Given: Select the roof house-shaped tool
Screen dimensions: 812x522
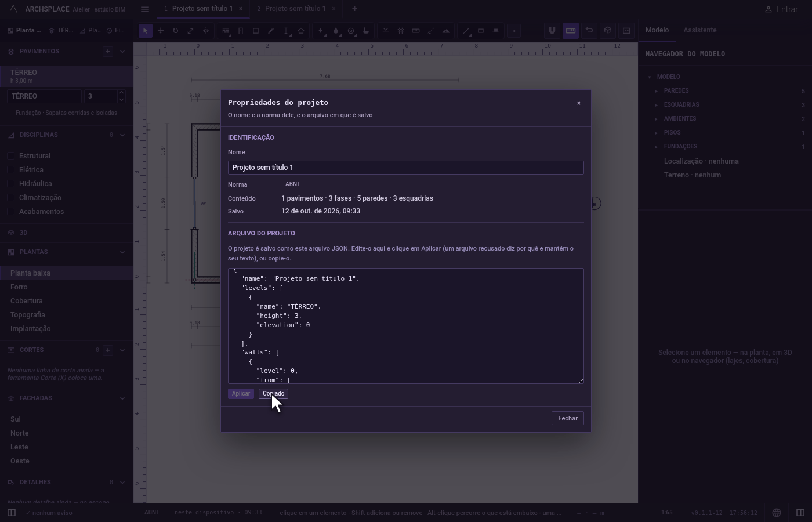Looking at the screenshot, I should click(x=301, y=31).
